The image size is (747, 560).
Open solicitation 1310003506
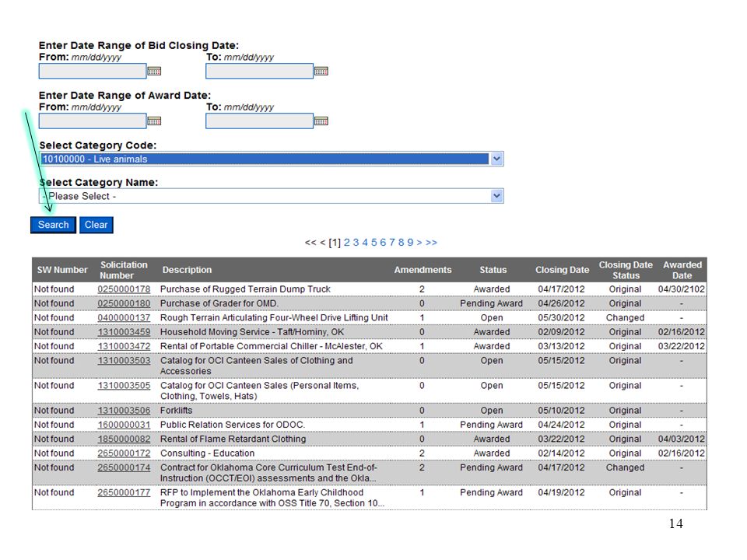(x=124, y=411)
